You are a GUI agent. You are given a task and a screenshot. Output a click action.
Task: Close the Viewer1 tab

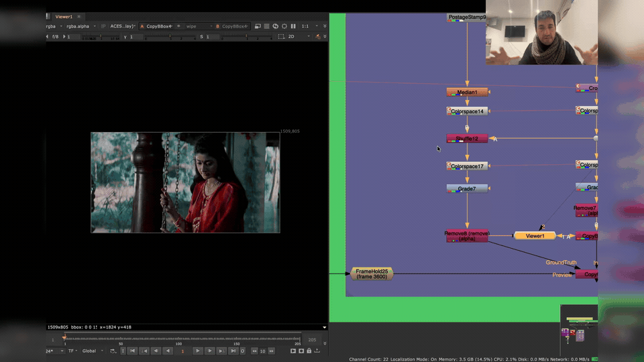(x=79, y=16)
